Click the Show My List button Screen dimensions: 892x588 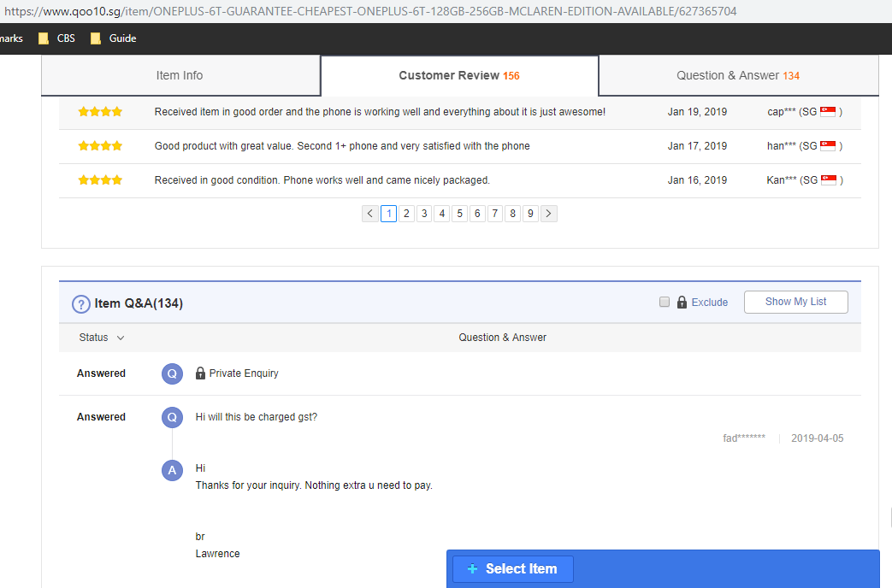796,302
